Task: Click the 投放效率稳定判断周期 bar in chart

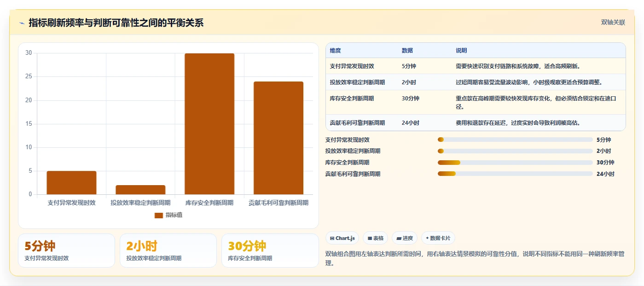Action: pos(140,190)
